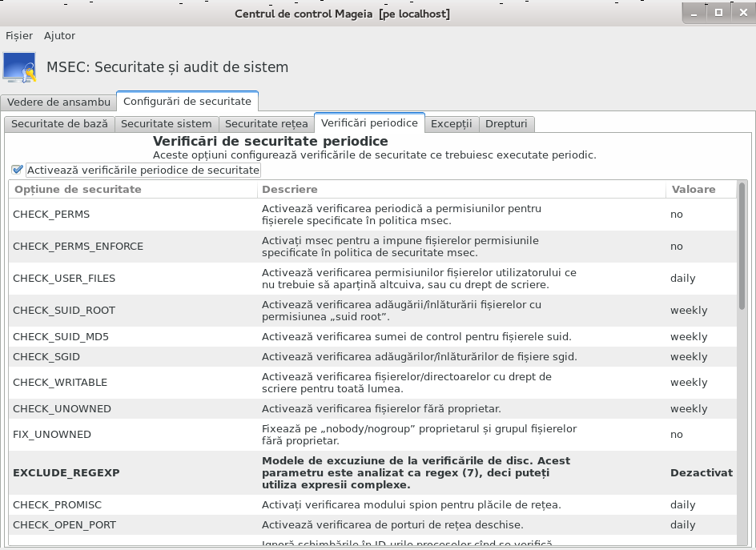Select the Verificări periodice tab
756x550 pixels.
[369, 123]
